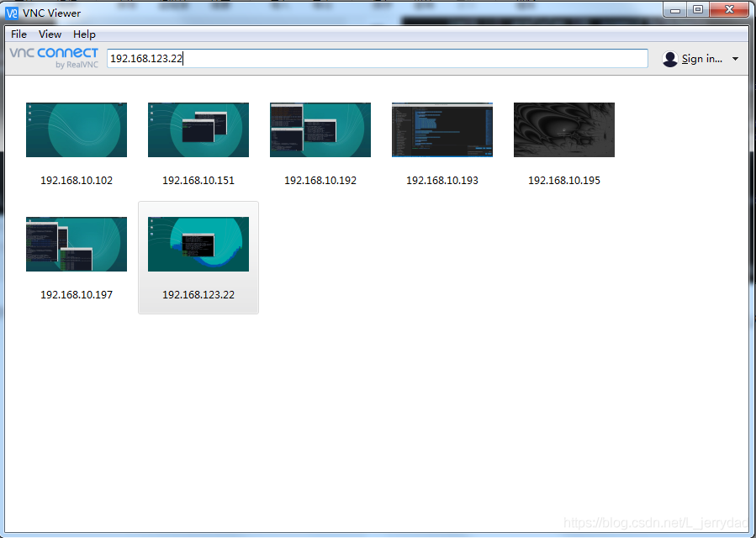Click the VNC Connect logo
The height and width of the screenshot is (538, 756).
point(54,58)
